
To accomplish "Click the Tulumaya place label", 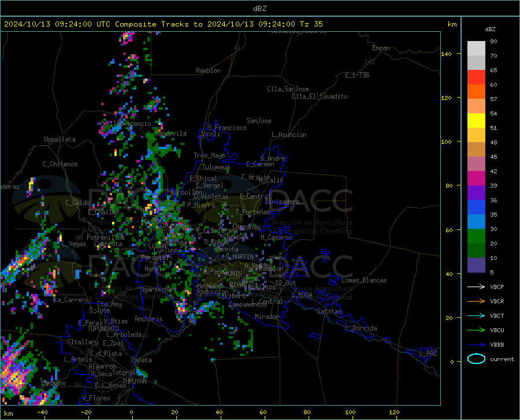I will pyautogui.click(x=216, y=167).
